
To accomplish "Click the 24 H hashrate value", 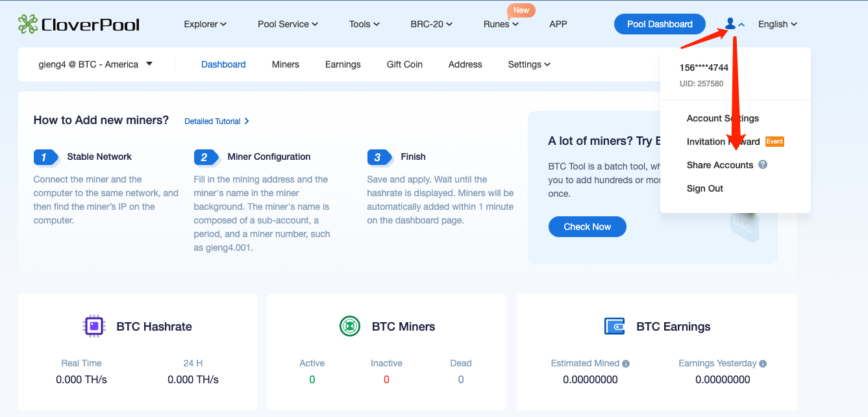I will (x=193, y=379).
